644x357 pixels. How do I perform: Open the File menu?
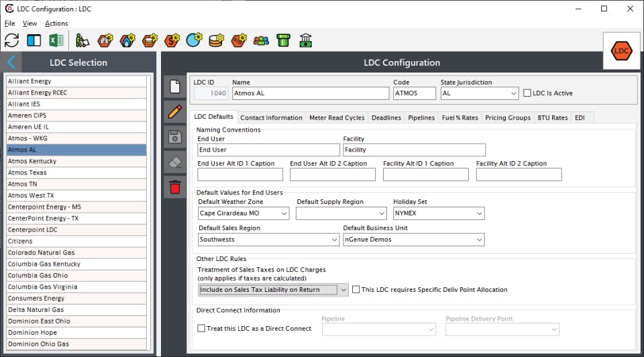coord(9,23)
